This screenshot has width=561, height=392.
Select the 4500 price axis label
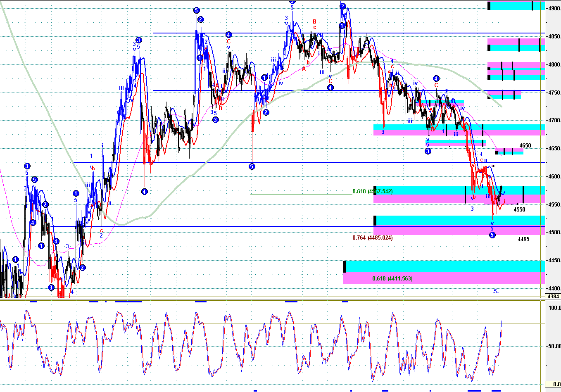tap(554, 233)
